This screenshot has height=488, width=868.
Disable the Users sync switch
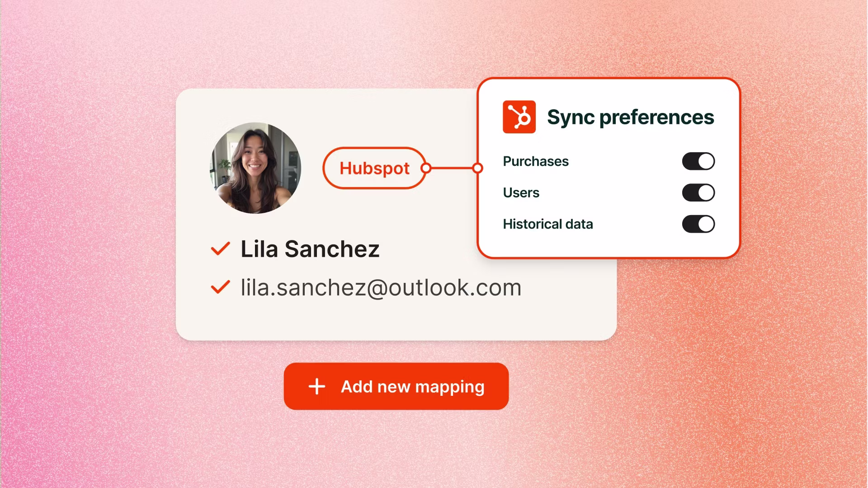click(698, 192)
